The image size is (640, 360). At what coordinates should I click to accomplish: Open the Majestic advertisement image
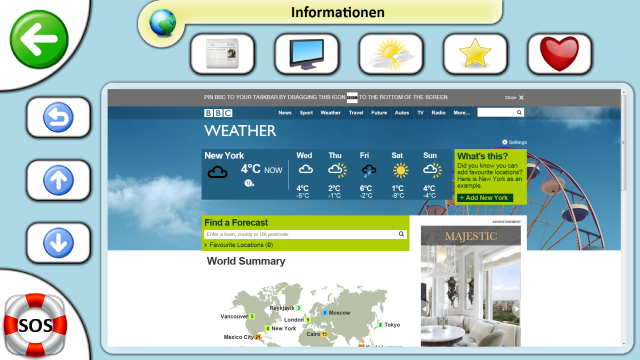pyautogui.click(x=471, y=286)
